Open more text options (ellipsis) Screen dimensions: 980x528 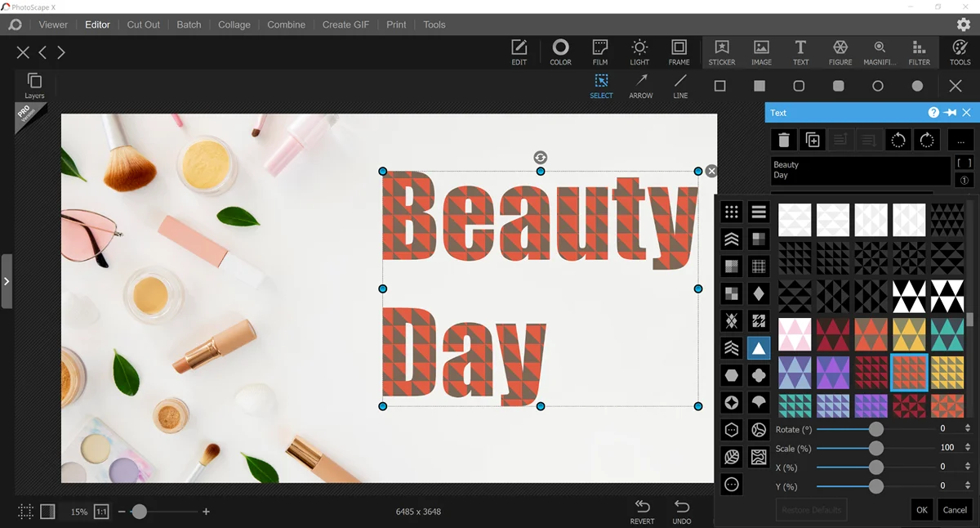961,140
